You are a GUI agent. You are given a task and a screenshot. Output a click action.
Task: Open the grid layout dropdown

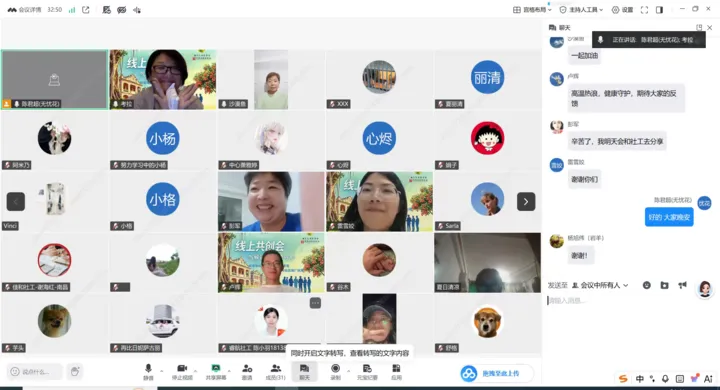532,10
